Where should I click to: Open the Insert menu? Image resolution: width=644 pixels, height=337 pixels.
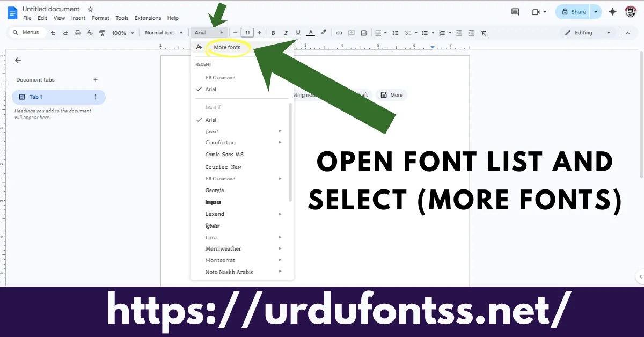(x=78, y=18)
